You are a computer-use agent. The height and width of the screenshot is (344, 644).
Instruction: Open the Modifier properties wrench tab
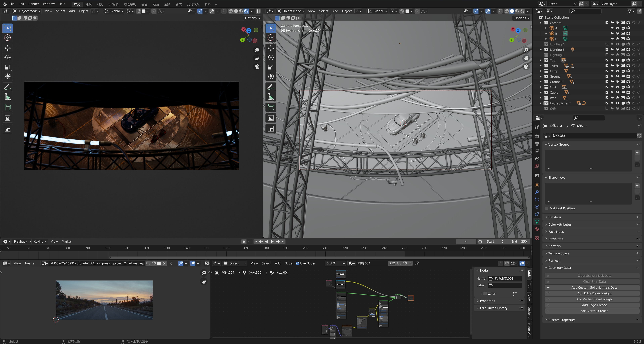537,192
